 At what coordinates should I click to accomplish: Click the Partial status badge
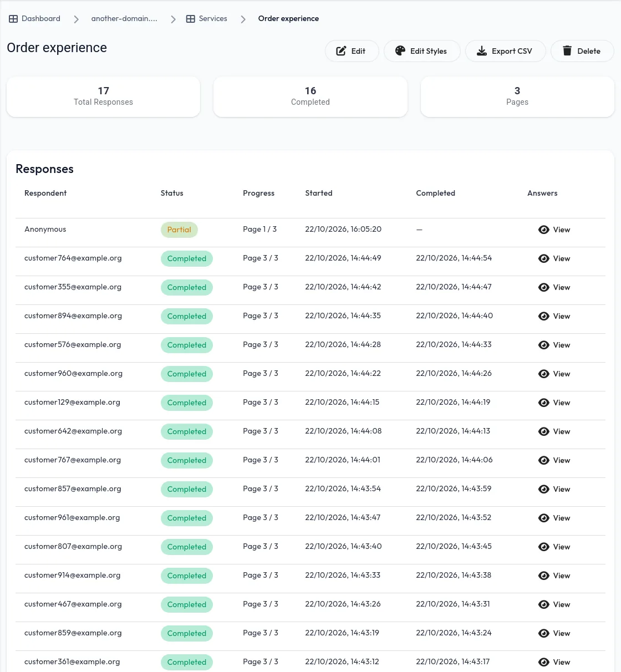(179, 230)
